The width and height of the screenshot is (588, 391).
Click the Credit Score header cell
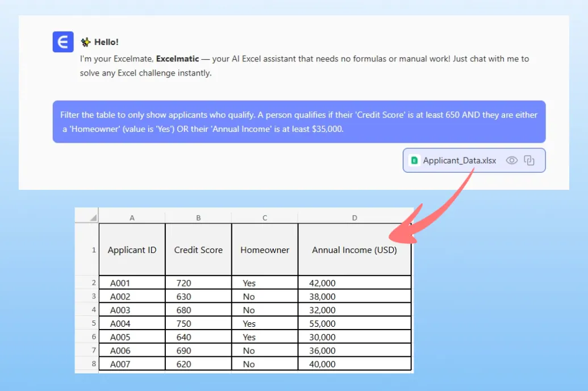click(198, 250)
